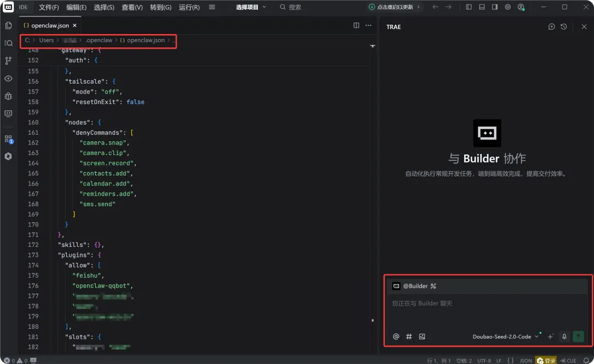594x364 pixels.
Task: Open Doubao-Seed-2.0-Code model dropdown
Action: click(505, 337)
